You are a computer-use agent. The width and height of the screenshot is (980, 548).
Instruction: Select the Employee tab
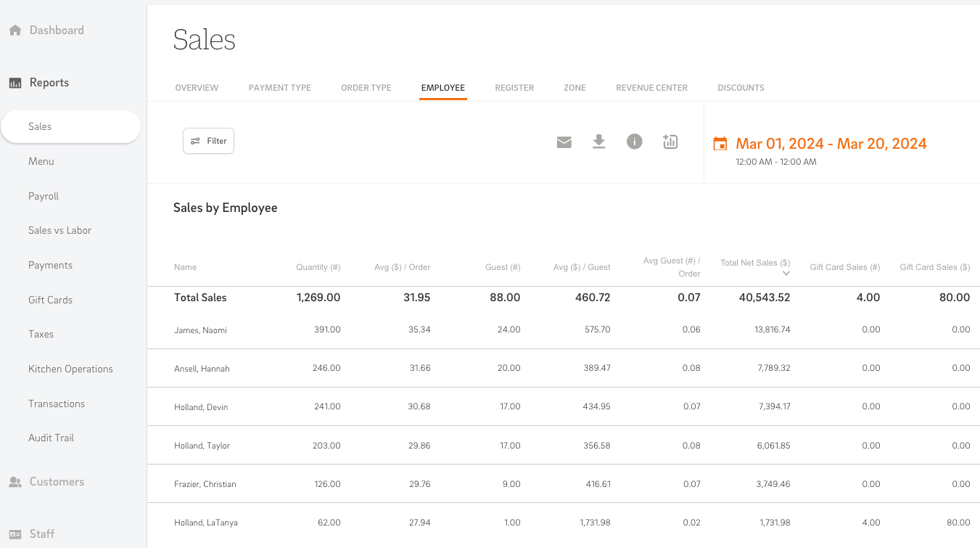(x=443, y=88)
